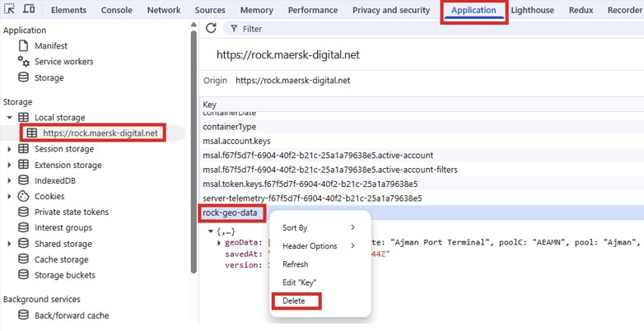Image resolution: width=644 pixels, height=331 pixels.
Task: Switch to the Network tab
Action: pos(163,10)
